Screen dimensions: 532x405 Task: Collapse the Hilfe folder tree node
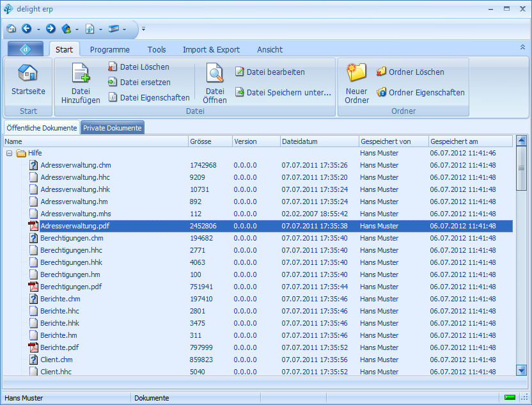click(8, 153)
